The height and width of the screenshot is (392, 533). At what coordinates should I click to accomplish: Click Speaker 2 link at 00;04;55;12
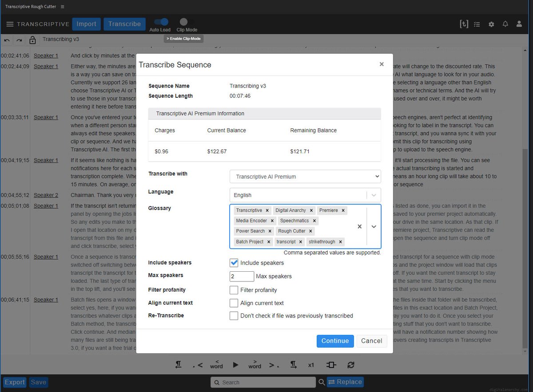pyautogui.click(x=46, y=195)
